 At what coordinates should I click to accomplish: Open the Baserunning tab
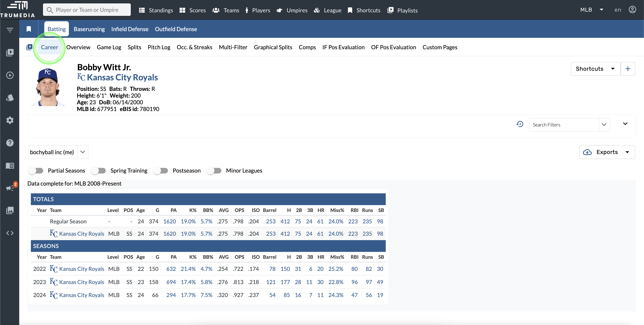[x=89, y=29]
